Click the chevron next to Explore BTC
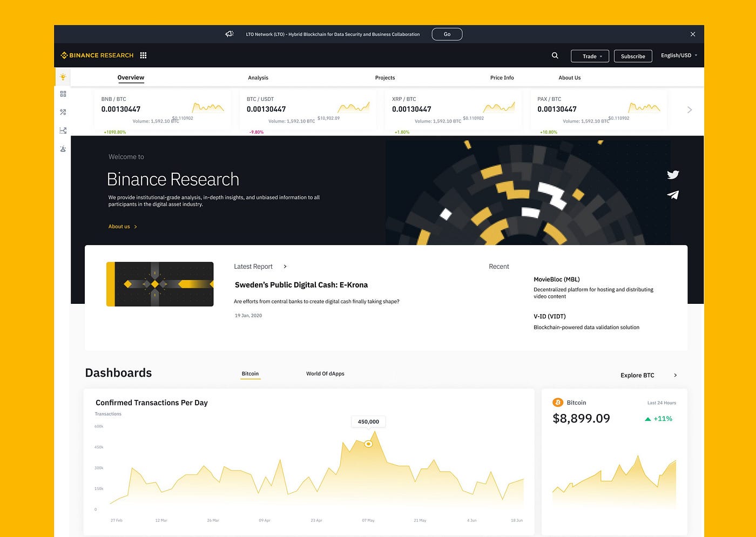756x537 pixels. point(676,375)
